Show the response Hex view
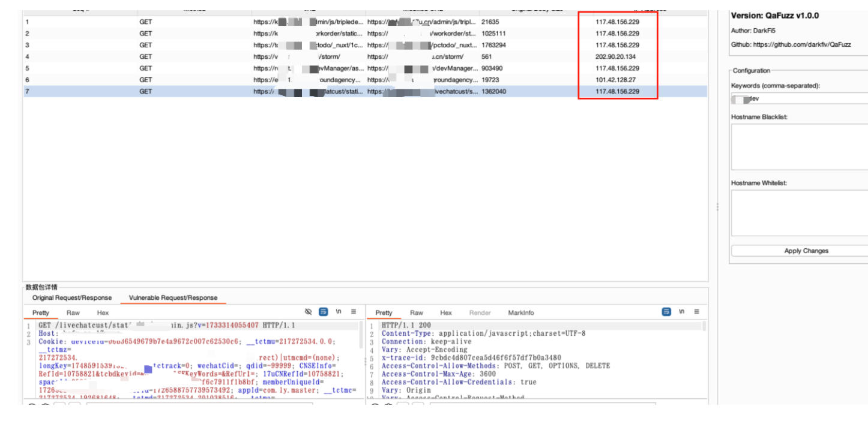This screenshot has height=427, width=868. (x=445, y=312)
